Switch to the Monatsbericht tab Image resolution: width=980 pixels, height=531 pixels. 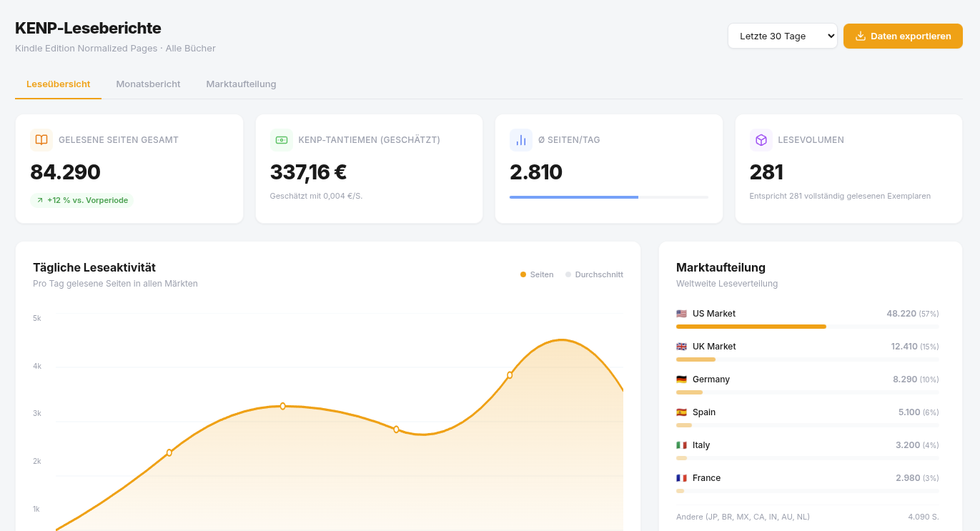click(148, 84)
